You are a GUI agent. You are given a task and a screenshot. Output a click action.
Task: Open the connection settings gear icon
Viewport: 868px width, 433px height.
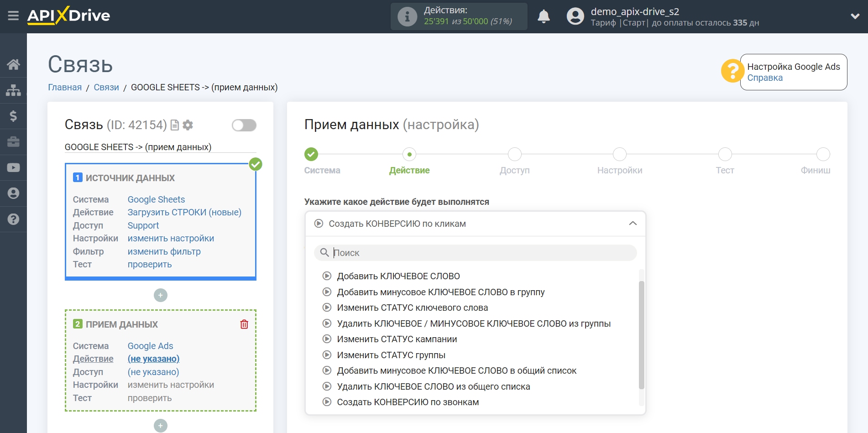point(188,125)
